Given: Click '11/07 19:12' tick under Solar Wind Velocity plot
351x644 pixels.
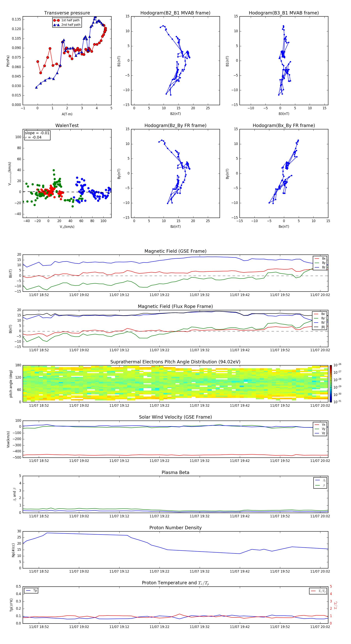Looking at the screenshot, I should click(119, 461).
